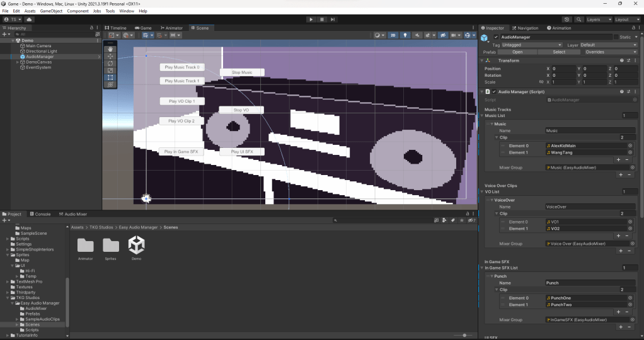This screenshot has width=644, height=340.
Task: Click the Pause button in the top toolbar
Action: (322, 20)
